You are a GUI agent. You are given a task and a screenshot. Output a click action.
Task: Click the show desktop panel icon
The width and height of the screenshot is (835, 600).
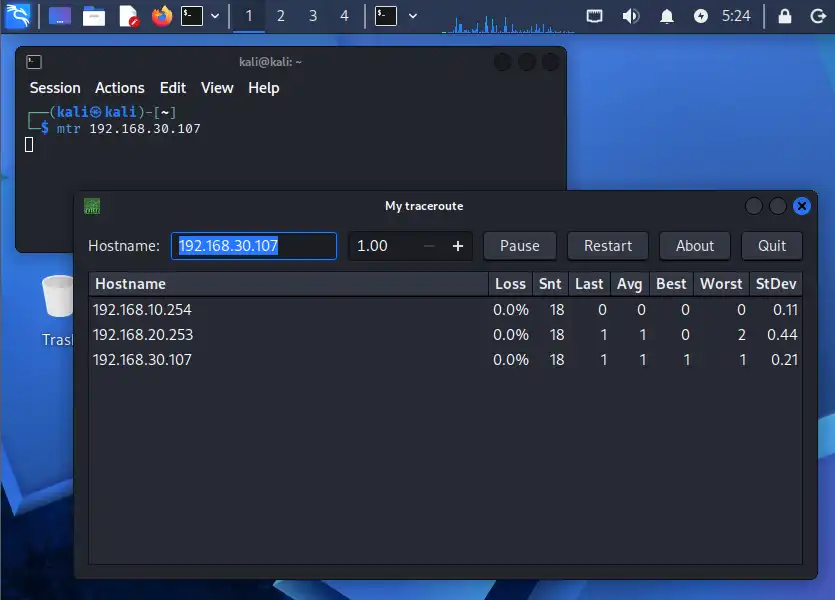[x=60, y=16]
